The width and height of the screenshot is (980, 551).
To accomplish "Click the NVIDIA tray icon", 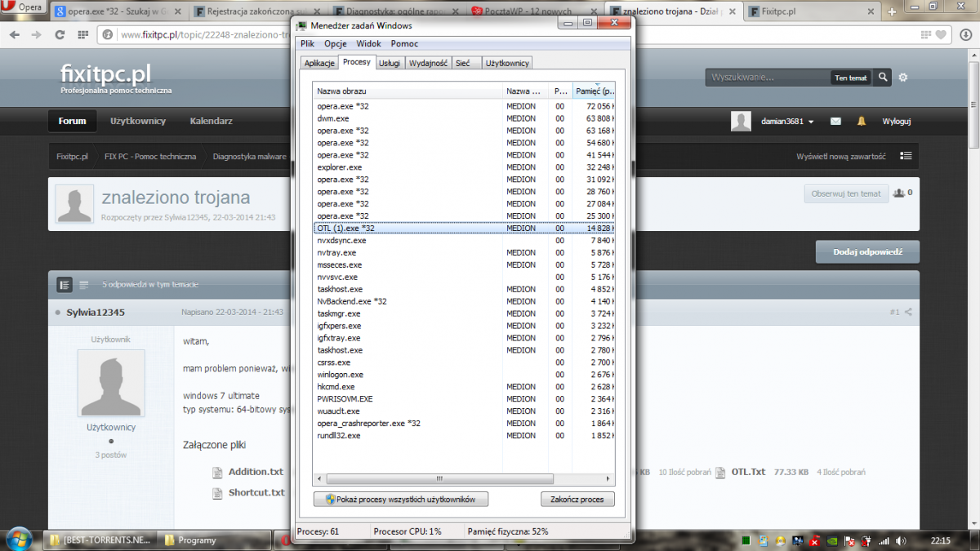I will click(831, 540).
